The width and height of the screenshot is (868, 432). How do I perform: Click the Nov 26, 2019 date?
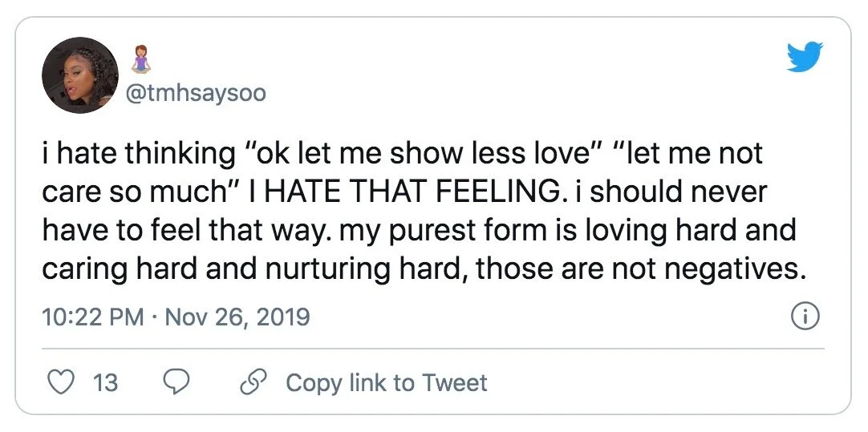(x=237, y=317)
